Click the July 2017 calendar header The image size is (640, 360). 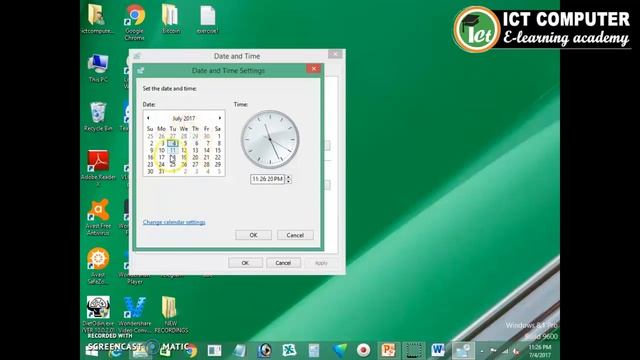184,118
